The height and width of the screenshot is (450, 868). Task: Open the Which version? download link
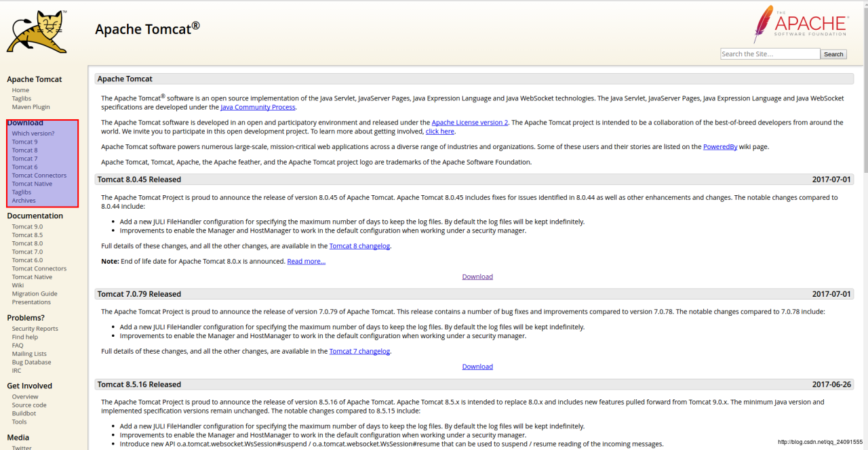(x=33, y=134)
